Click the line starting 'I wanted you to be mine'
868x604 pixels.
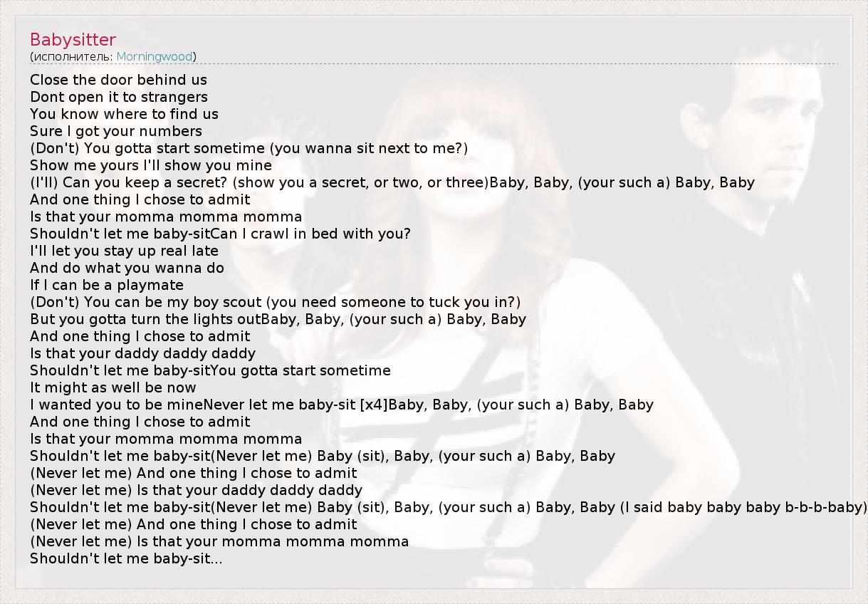click(342, 405)
